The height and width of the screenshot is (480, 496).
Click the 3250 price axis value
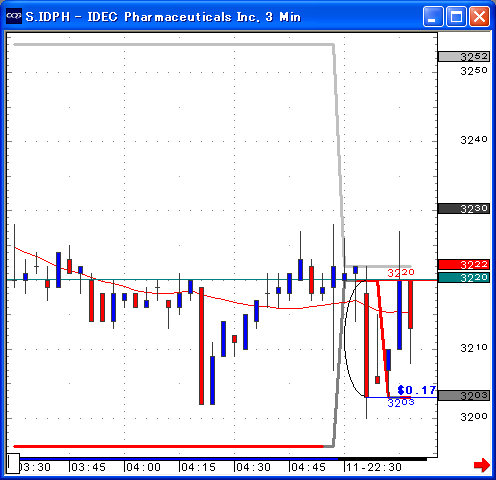point(474,71)
